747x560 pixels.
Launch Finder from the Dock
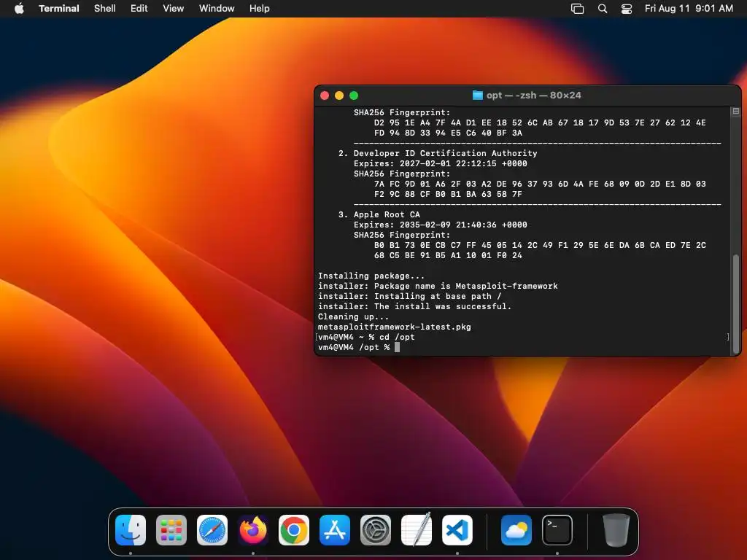[x=130, y=529]
